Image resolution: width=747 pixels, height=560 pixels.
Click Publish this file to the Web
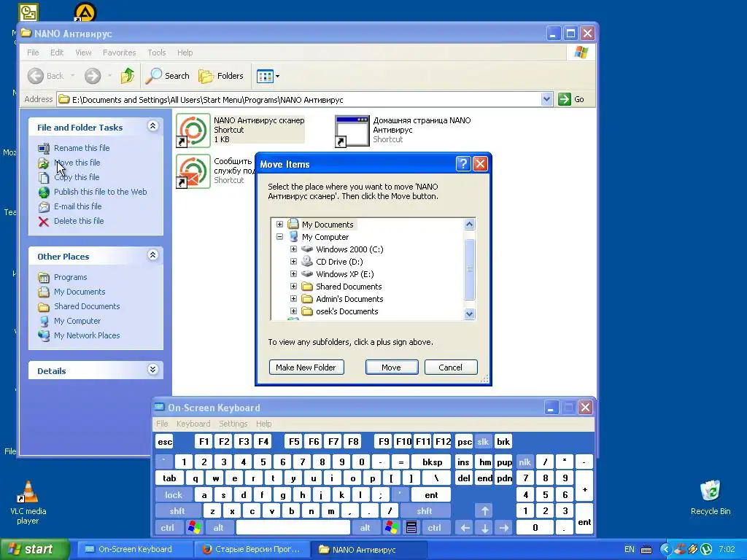point(100,192)
